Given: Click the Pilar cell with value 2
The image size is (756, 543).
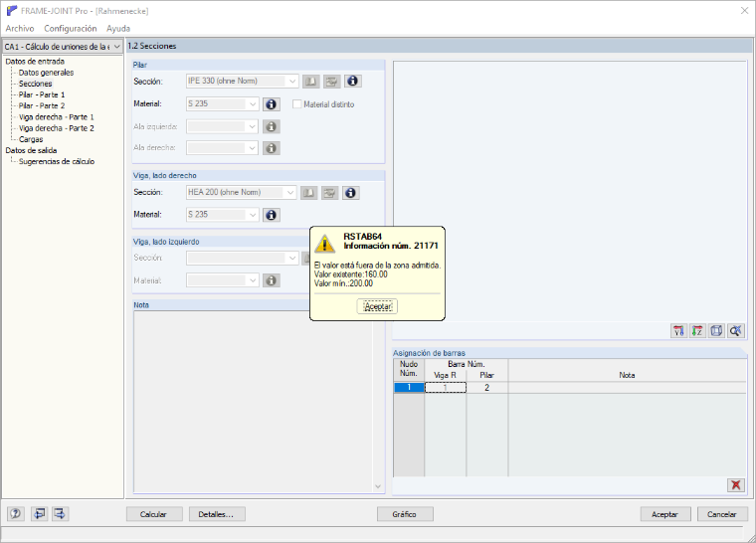Looking at the screenshot, I should click(x=487, y=387).
